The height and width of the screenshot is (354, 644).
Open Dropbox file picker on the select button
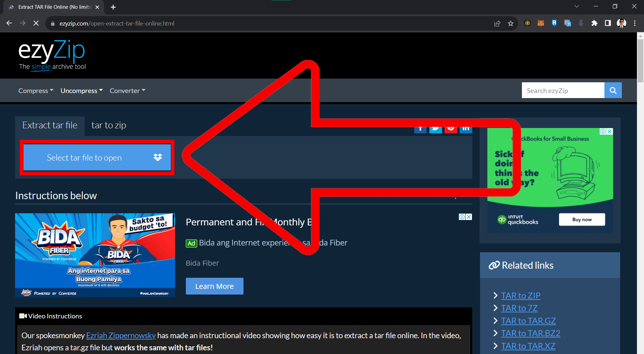pyautogui.click(x=157, y=157)
